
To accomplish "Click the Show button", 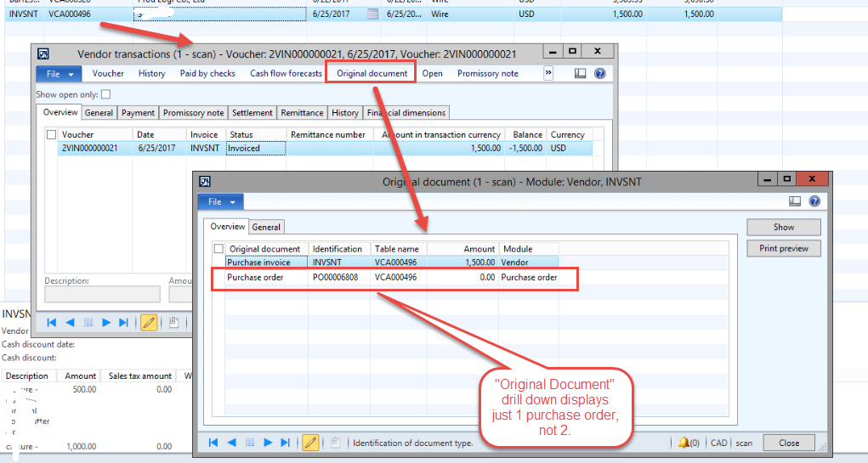I will pos(783,228).
